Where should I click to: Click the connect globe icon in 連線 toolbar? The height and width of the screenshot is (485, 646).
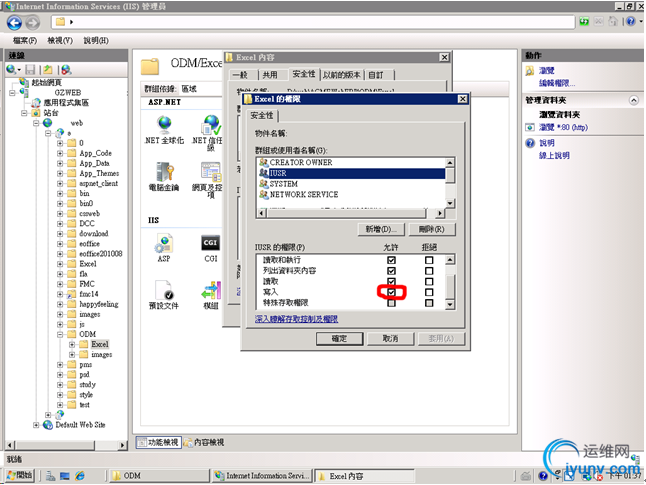tap(11, 70)
